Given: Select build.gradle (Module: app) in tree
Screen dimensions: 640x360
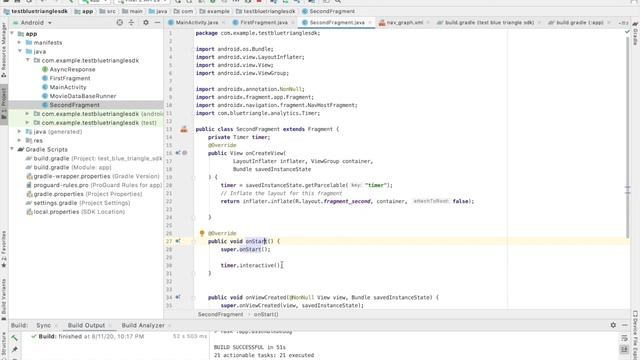Looking at the screenshot, I should (x=72, y=167).
